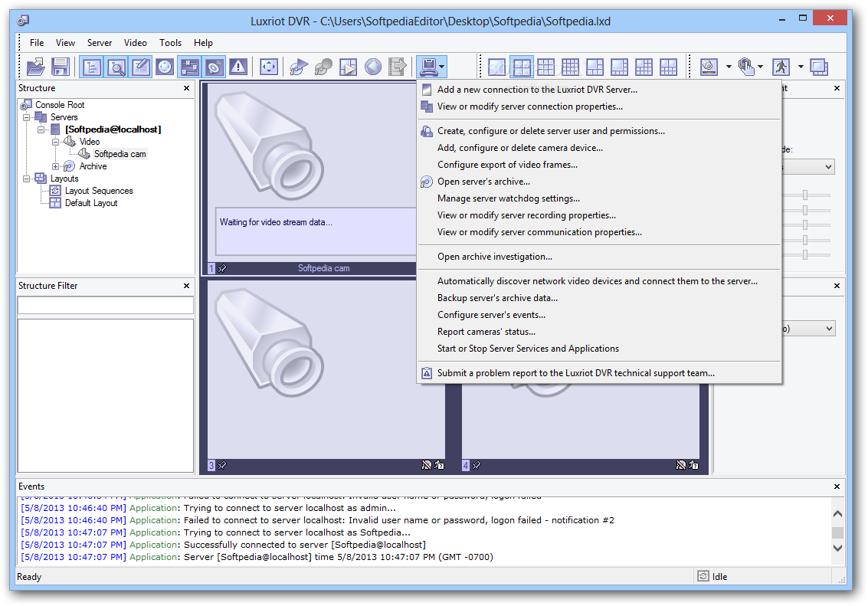This screenshot has width=868, height=606.
Task: Collapse the Layouts tree node
Action: (26, 179)
